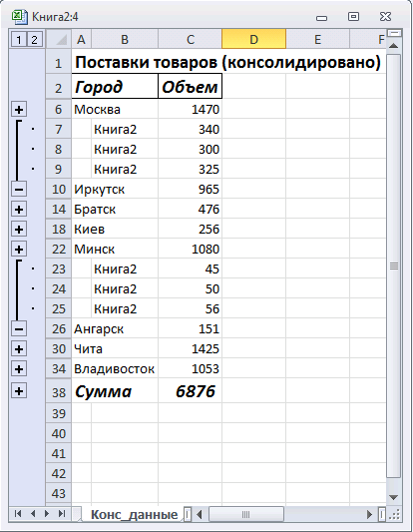The image size is (413, 532).
Task: Collapse the Ангарск group
Action: click(19, 329)
